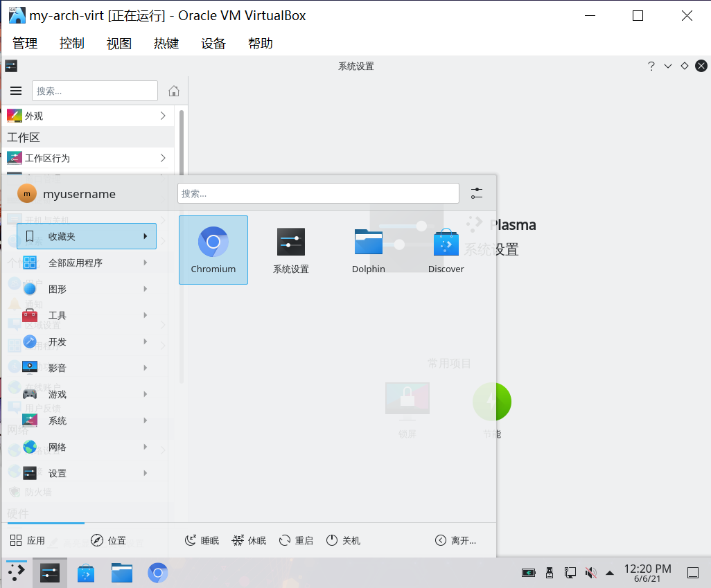Click the muted volume tray icon
The width and height of the screenshot is (711, 588).
tap(590, 573)
